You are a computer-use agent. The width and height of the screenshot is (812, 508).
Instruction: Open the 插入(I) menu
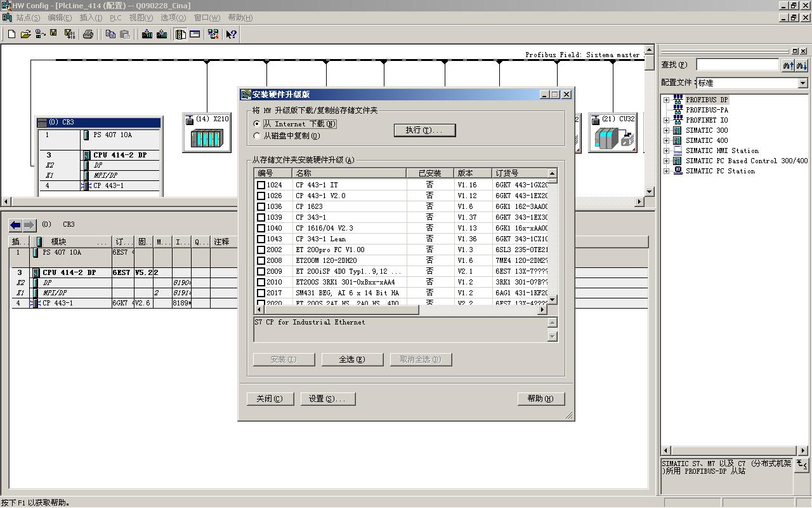91,18
